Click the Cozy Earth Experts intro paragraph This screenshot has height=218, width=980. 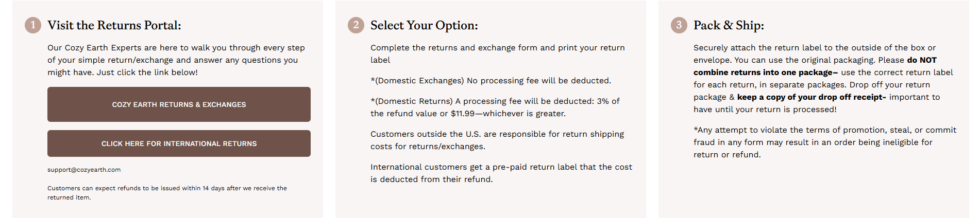176,60
